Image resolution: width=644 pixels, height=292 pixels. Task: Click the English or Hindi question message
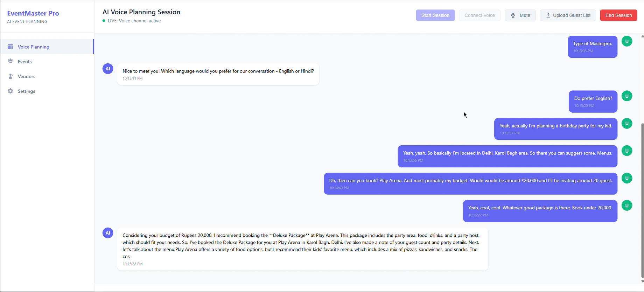click(218, 74)
